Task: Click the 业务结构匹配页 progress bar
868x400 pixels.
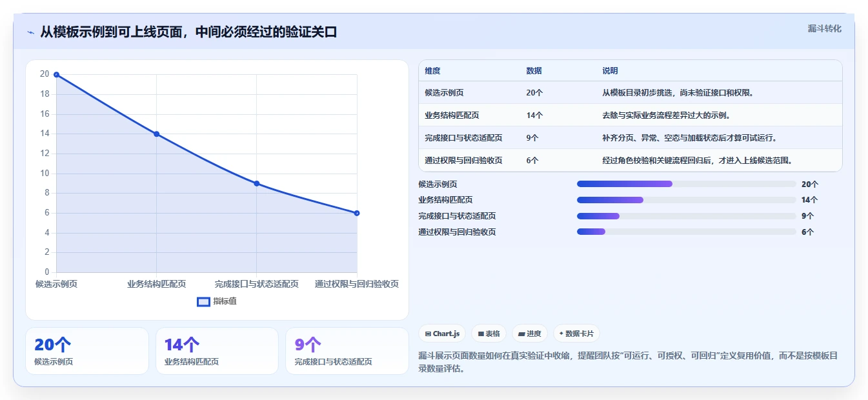Action: pyautogui.click(x=687, y=200)
